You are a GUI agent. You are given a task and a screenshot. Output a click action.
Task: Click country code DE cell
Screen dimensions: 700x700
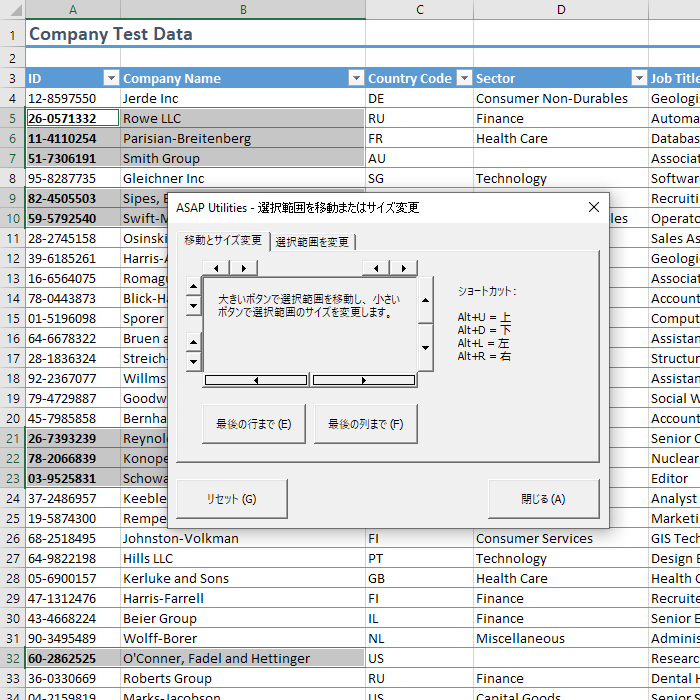[420, 98]
